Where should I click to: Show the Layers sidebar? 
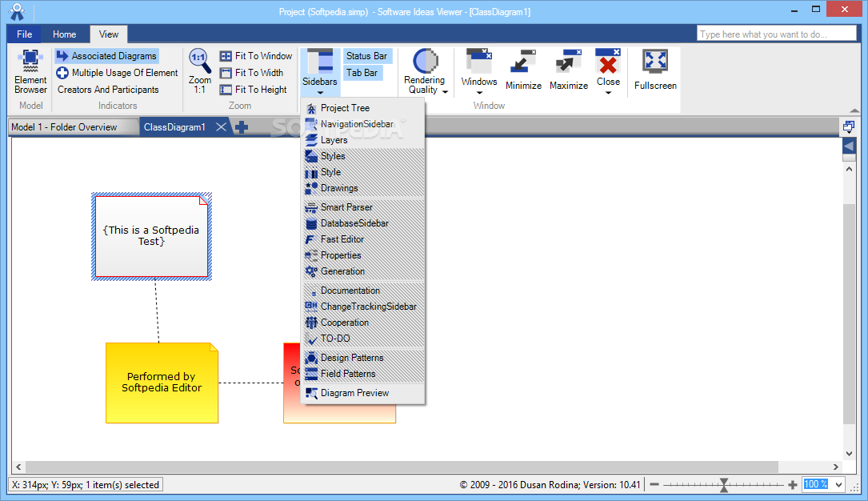pyautogui.click(x=363, y=140)
